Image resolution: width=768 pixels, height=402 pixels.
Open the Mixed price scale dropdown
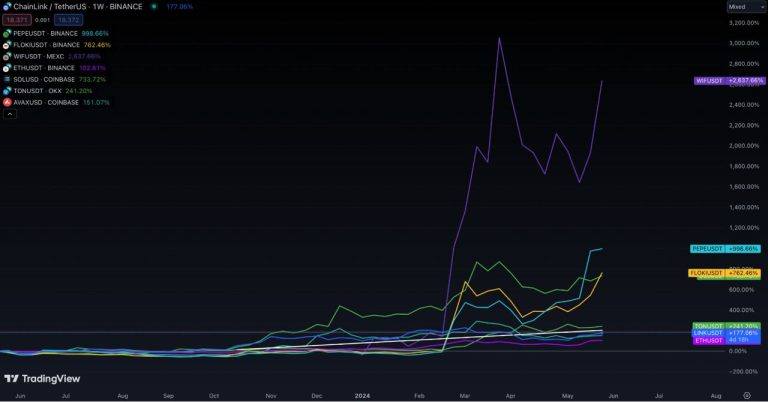[x=745, y=7]
